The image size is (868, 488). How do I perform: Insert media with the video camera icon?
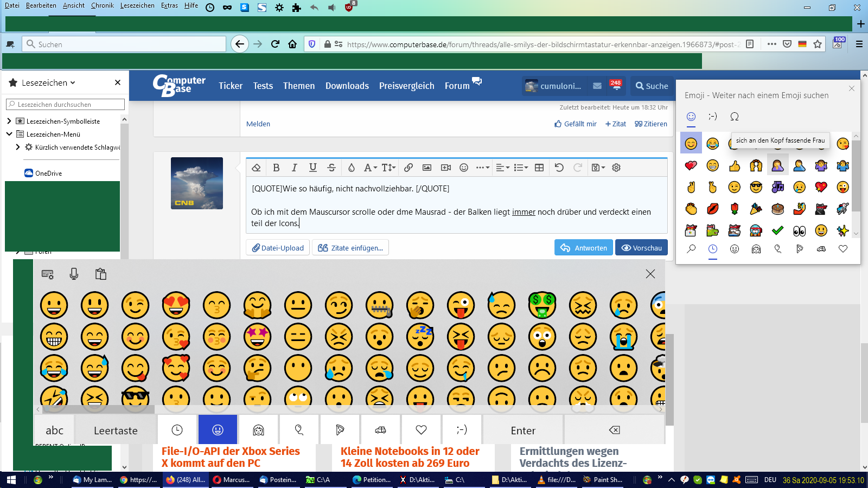pos(446,168)
